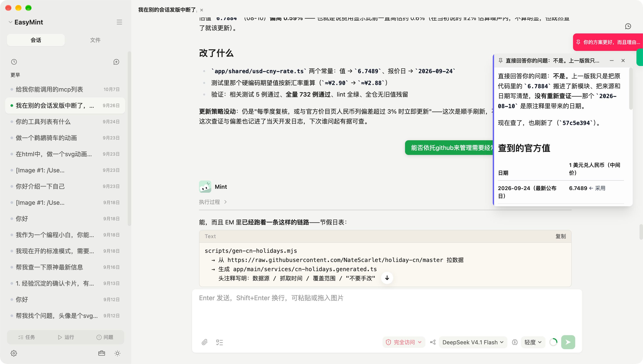Toggle light theme sun icon
Screen dimensions: 643x364
[x=117, y=353]
